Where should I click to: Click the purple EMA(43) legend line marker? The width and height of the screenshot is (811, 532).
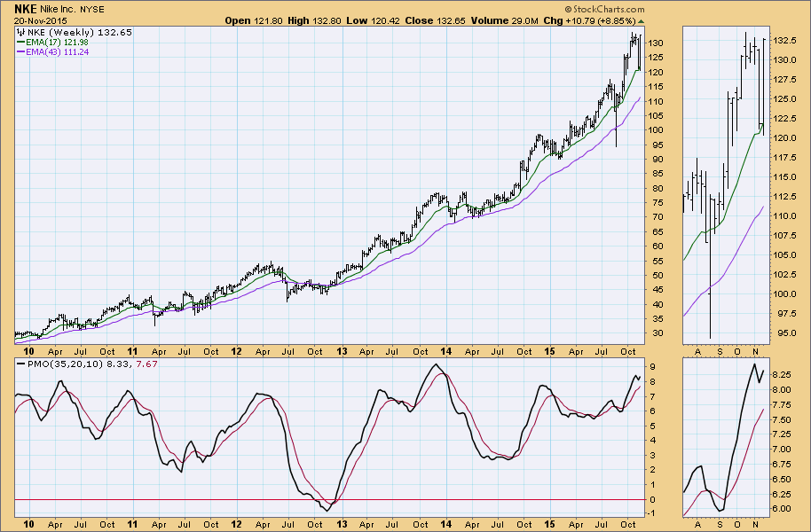(x=21, y=52)
